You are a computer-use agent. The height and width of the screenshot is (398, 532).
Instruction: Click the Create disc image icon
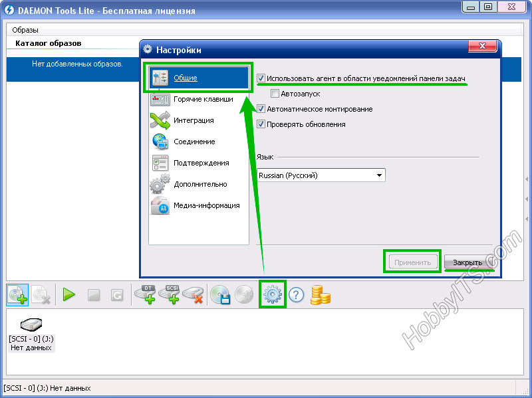pos(221,294)
